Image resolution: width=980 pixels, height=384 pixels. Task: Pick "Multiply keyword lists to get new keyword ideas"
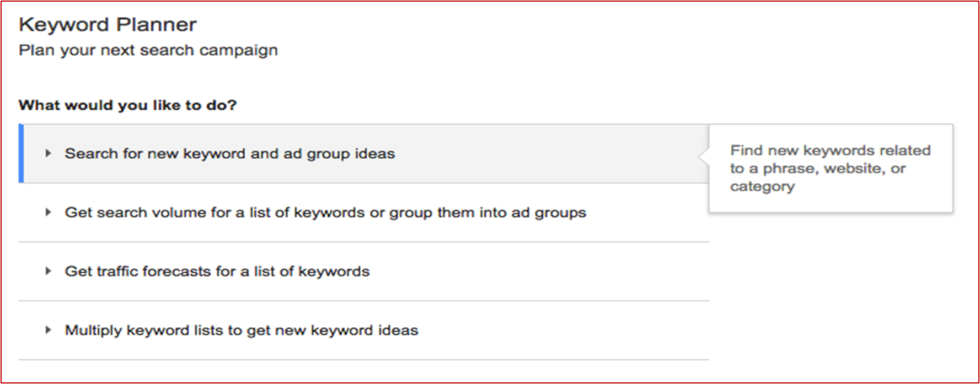coord(241,331)
